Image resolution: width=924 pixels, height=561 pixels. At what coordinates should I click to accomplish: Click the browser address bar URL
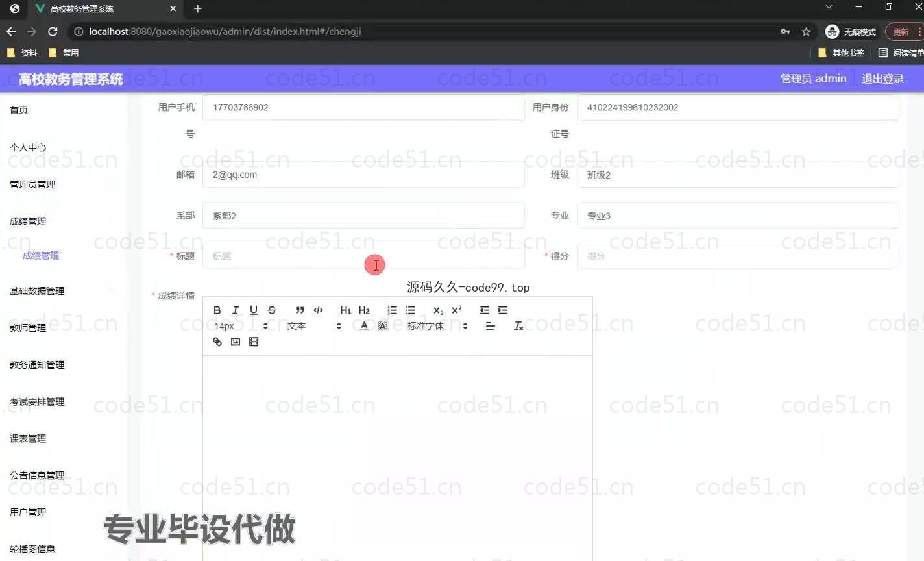[x=225, y=31]
